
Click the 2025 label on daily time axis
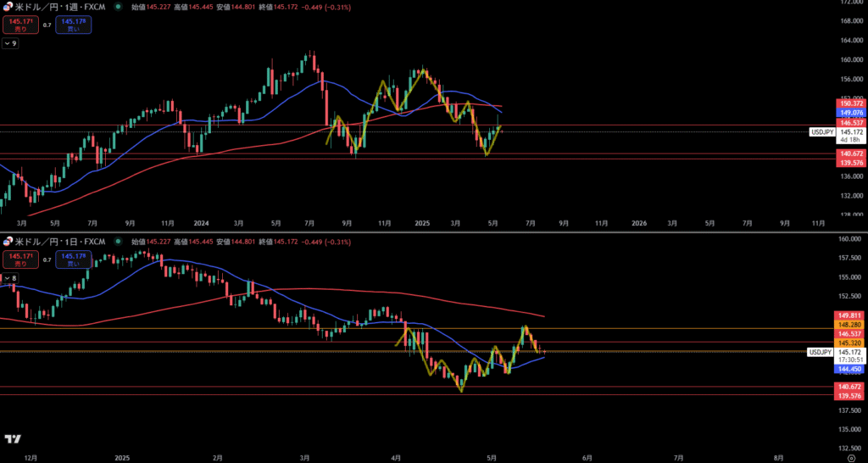pos(122,458)
